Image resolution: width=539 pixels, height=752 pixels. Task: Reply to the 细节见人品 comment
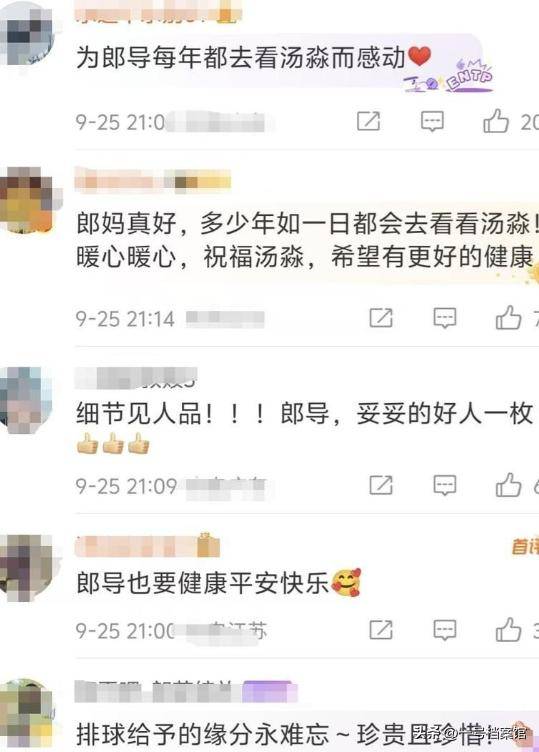click(x=445, y=485)
